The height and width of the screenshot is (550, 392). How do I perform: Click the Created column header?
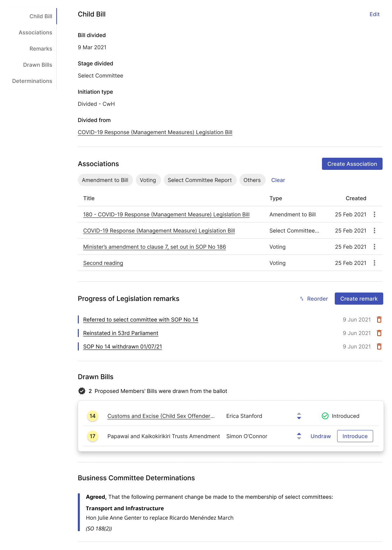click(356, 198)
